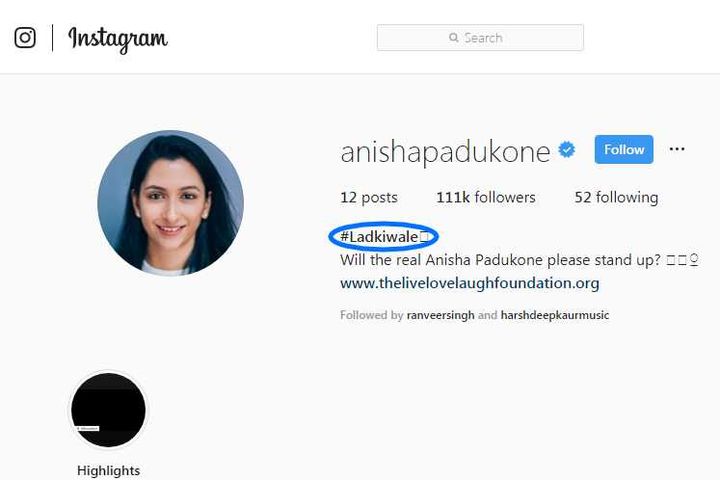The width and height of the screenshot is (720, 480).
Task: Select the anishapadukone username heading
Action: [445, 152]
